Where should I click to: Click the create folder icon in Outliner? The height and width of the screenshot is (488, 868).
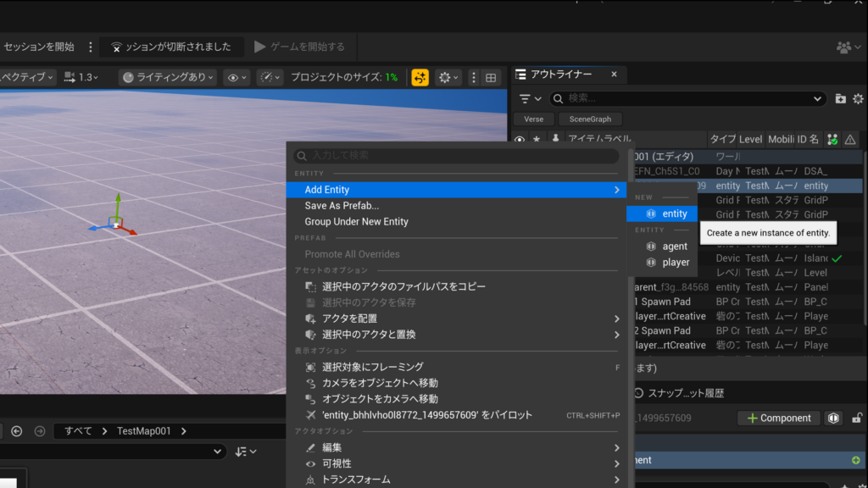(x=840, y=99)
